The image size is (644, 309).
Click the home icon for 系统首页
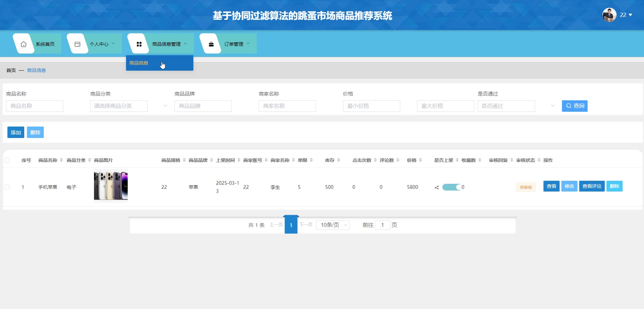[x=24, y=44]
